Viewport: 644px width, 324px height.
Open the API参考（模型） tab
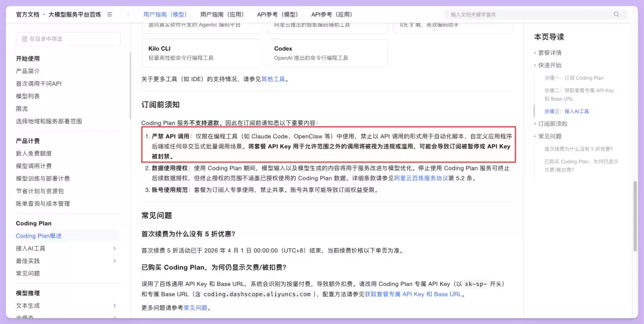tap(278, 14)
